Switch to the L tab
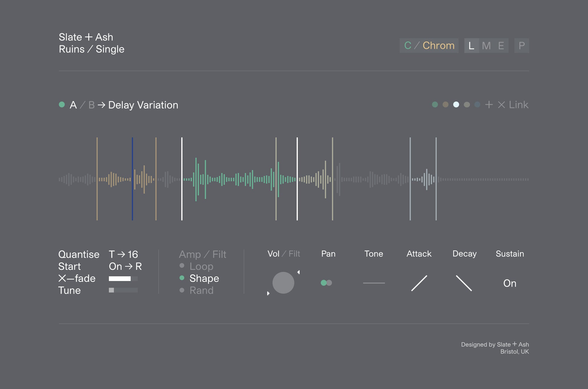 pos(471,46)
